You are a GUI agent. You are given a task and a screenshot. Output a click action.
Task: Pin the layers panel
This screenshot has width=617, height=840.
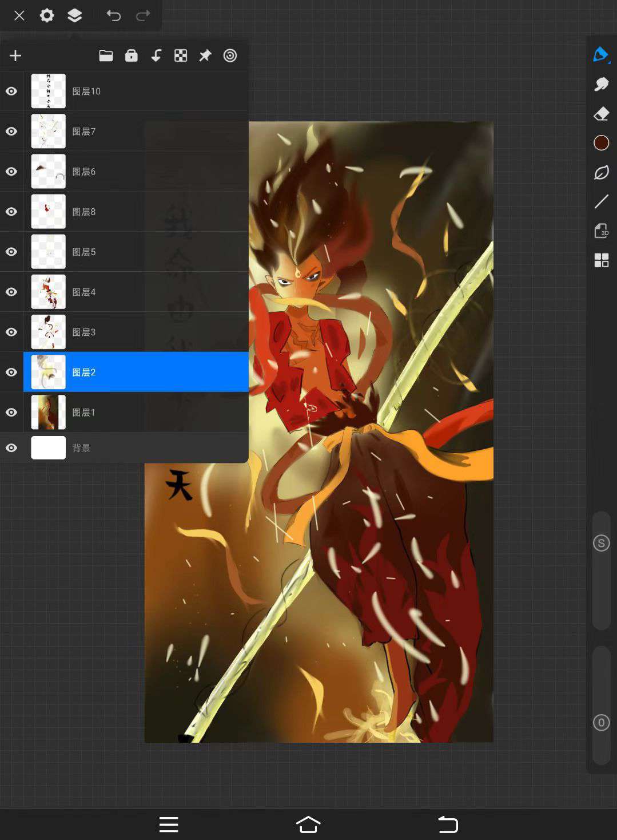click(x=205, y=56)
